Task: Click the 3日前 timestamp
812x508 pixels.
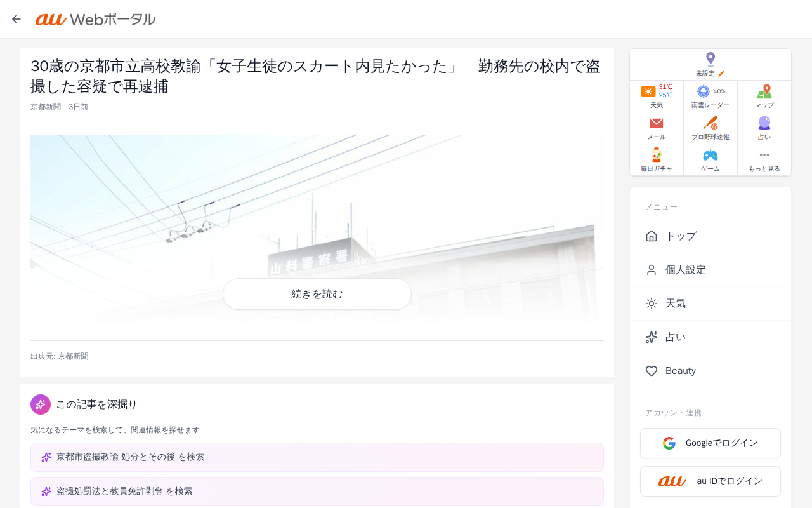Action: pos(78,107)
